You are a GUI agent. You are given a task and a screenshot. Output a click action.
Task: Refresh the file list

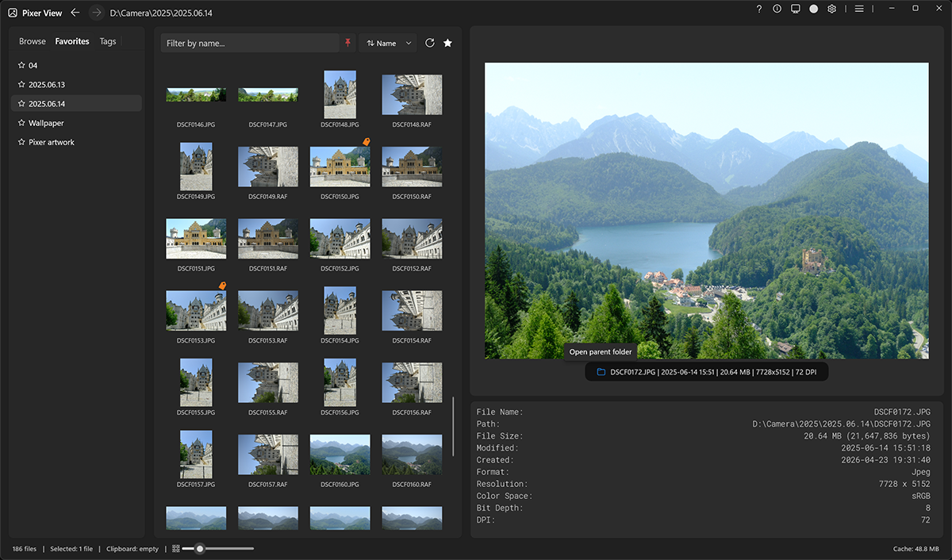(429, 43)
